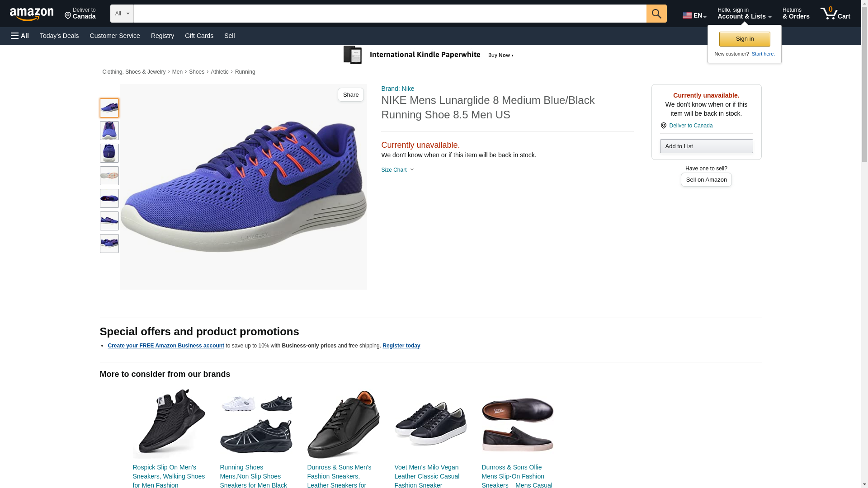Select the last shoe thumbnail image
This screenshot has width=868, height=488.
point(109,244)
